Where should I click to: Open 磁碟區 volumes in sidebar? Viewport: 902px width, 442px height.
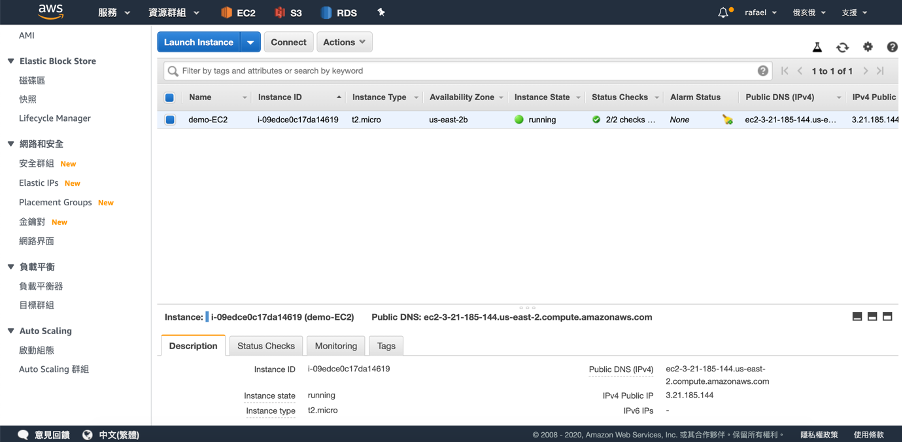32,81
